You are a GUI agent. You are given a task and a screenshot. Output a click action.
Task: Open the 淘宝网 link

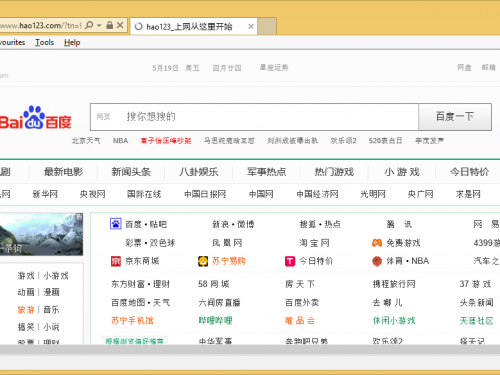click(x=314, y=243)
